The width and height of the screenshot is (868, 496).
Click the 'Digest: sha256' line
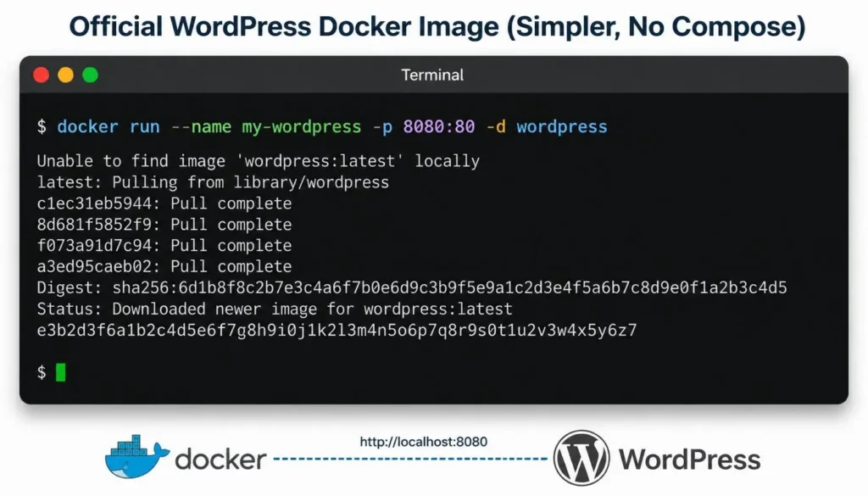(x=412, y=288)
